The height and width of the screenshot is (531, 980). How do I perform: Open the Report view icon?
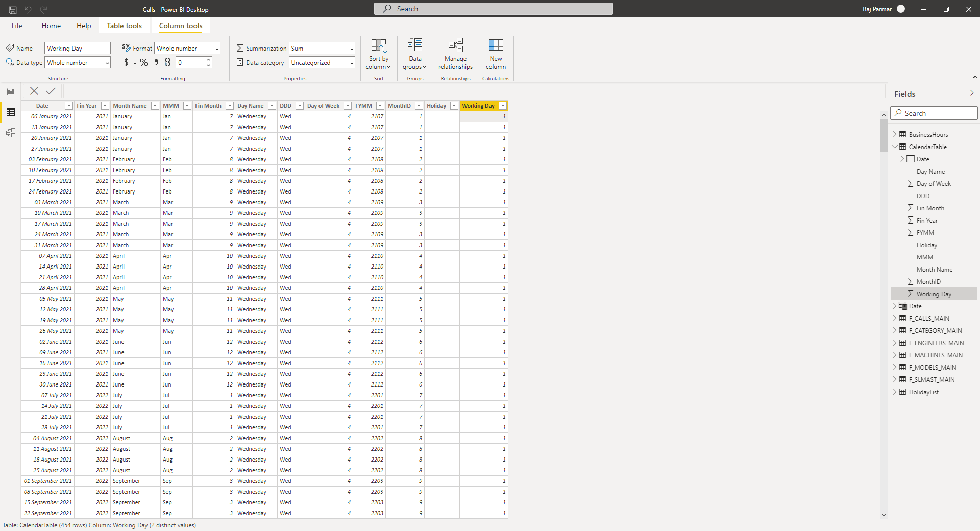pyautogui.click(x=11, y=92)
